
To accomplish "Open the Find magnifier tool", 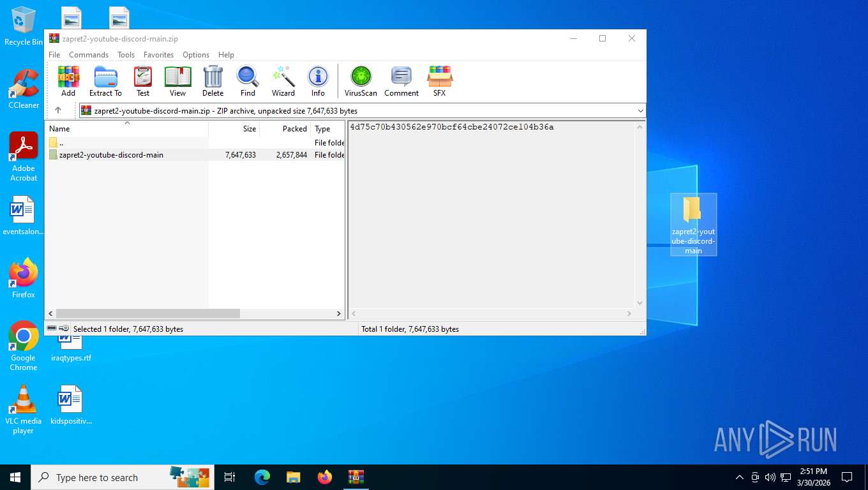I will tap(248, 81).
